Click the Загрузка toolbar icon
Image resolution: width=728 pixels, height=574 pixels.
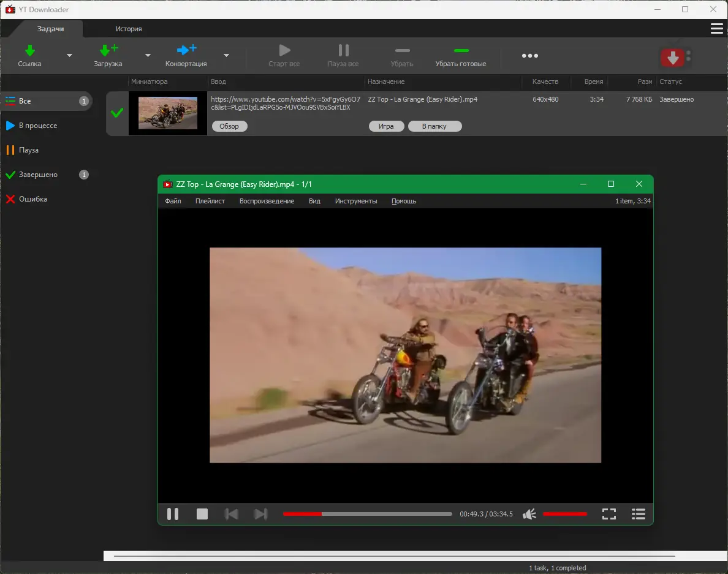coord(108,50)
